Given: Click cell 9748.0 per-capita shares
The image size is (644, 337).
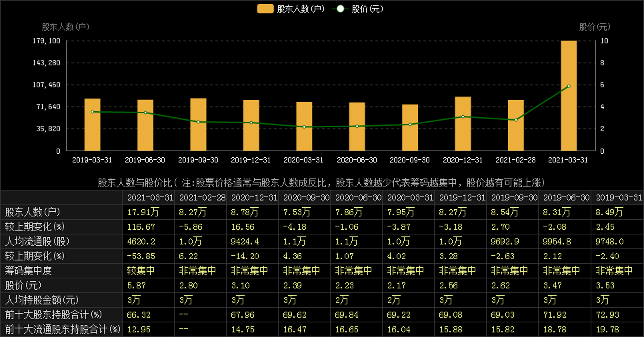Looking at the screenshot, I should coord(609,241).
